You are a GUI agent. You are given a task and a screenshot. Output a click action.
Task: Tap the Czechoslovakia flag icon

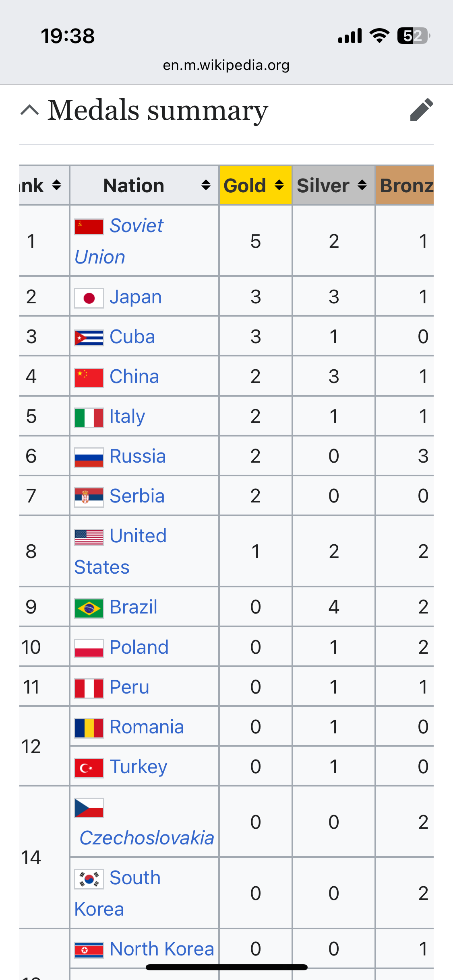click(89, 808)
